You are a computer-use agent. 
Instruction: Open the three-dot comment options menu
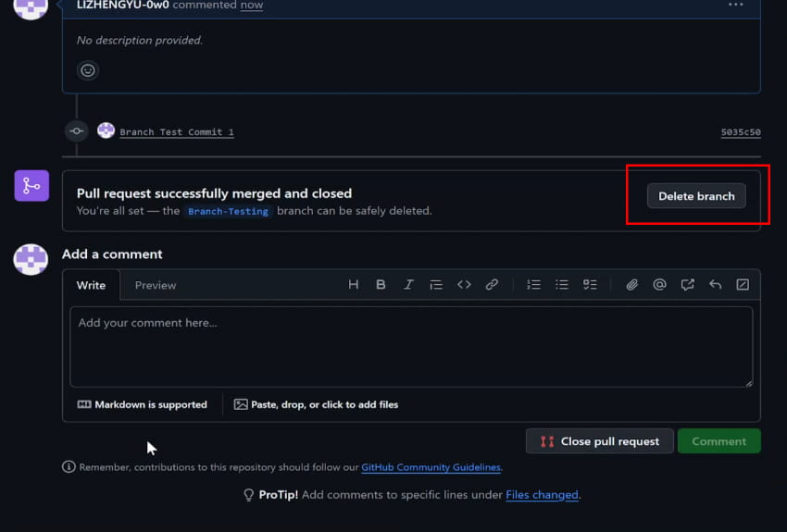(736, 5)
